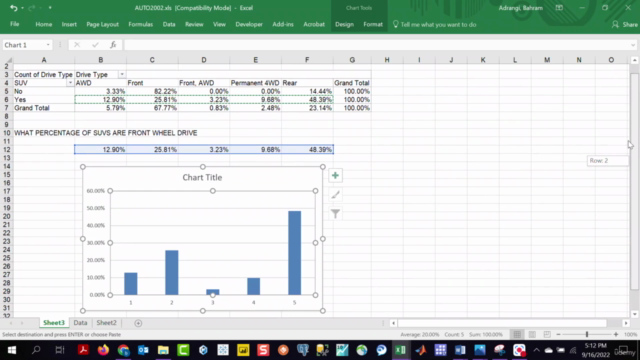
Task: Click the horizontal scrollbar left arrow
Action: click(x=393, y=323)
